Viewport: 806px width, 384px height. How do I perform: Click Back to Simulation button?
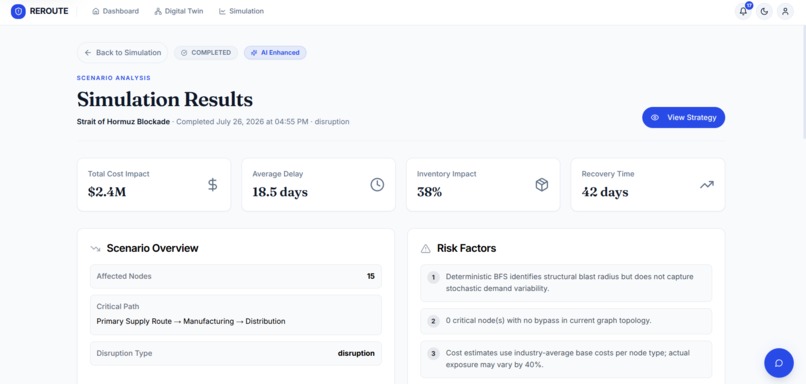click(122, 52)
